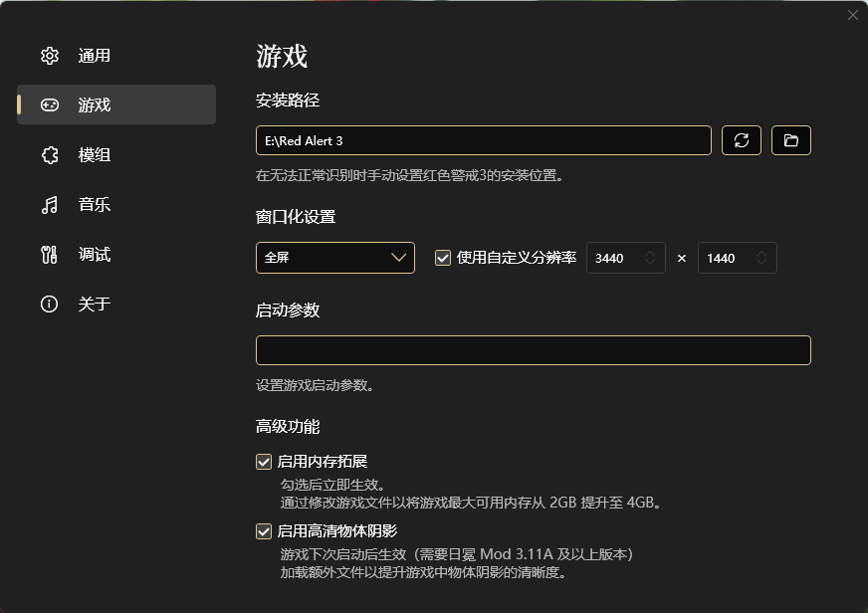Open the 全屏 window mode dropdown
Screen dimensions: 868x613
(x=334, y=258)
